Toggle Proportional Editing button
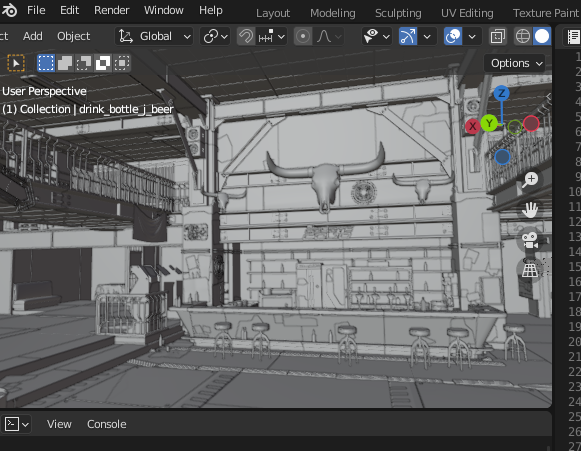The image size is (581, 451). tap(303, 36)
